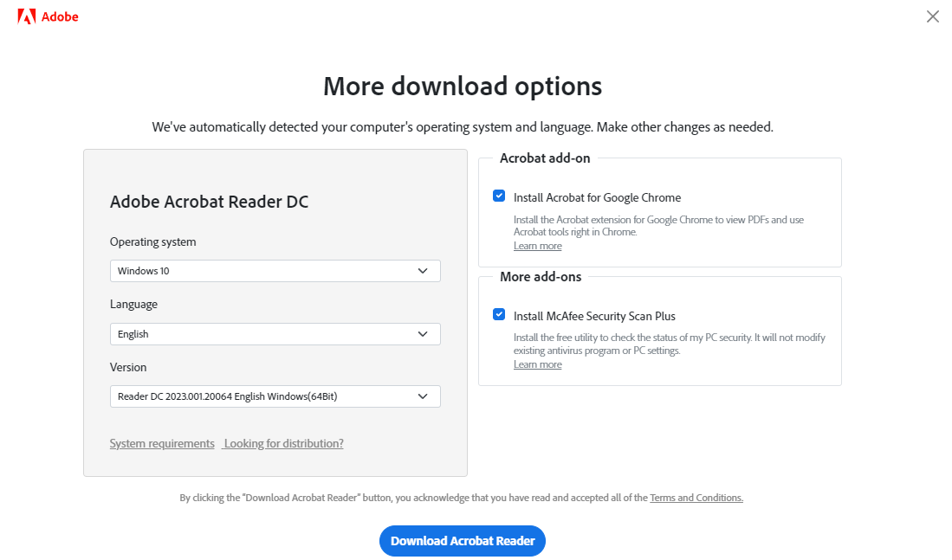The image size is (952, 560).
Task: Expand the Version selection dropdown
Action: coord(275,396)
